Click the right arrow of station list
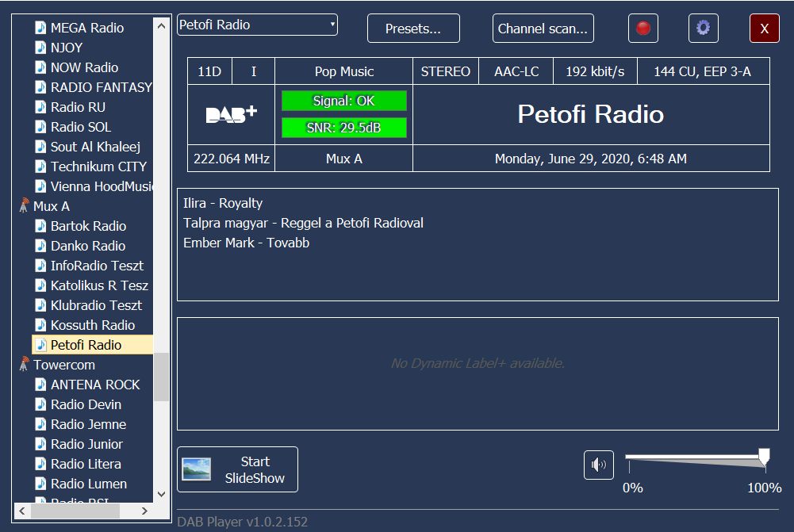 click(145, 511)
